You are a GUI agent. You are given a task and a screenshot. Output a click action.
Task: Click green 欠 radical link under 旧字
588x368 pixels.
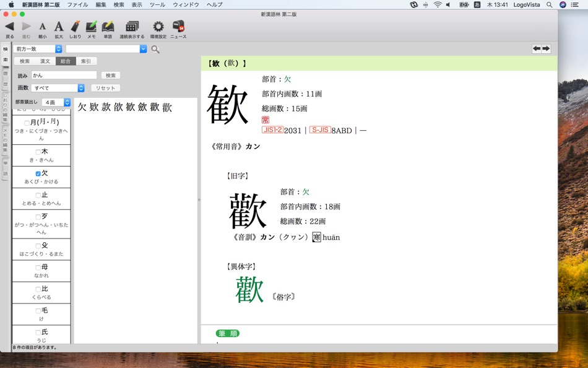pos(306,192)
